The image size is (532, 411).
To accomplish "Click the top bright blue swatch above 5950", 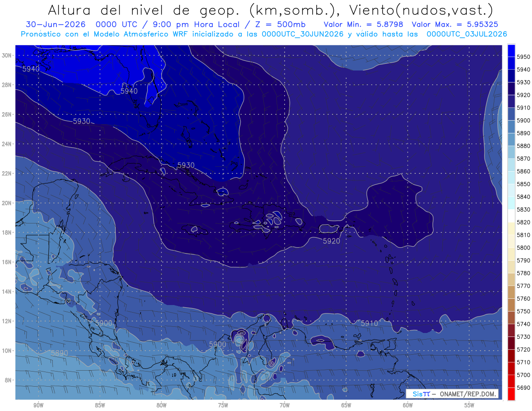I will tap(511, 51).
